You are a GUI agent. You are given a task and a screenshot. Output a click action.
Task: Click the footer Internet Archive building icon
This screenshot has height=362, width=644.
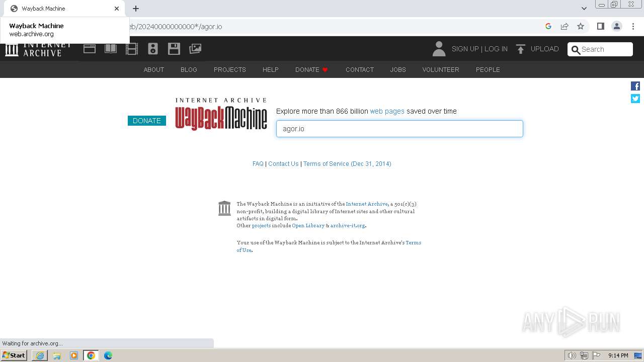224,208
